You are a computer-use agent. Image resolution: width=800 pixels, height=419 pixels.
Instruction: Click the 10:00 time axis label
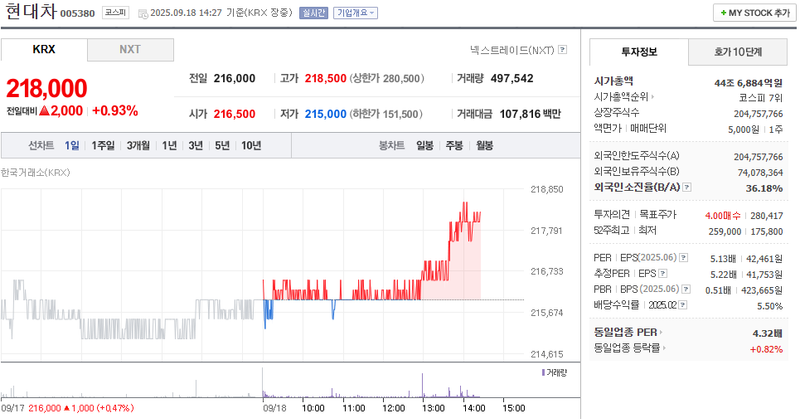coord(313,408)
